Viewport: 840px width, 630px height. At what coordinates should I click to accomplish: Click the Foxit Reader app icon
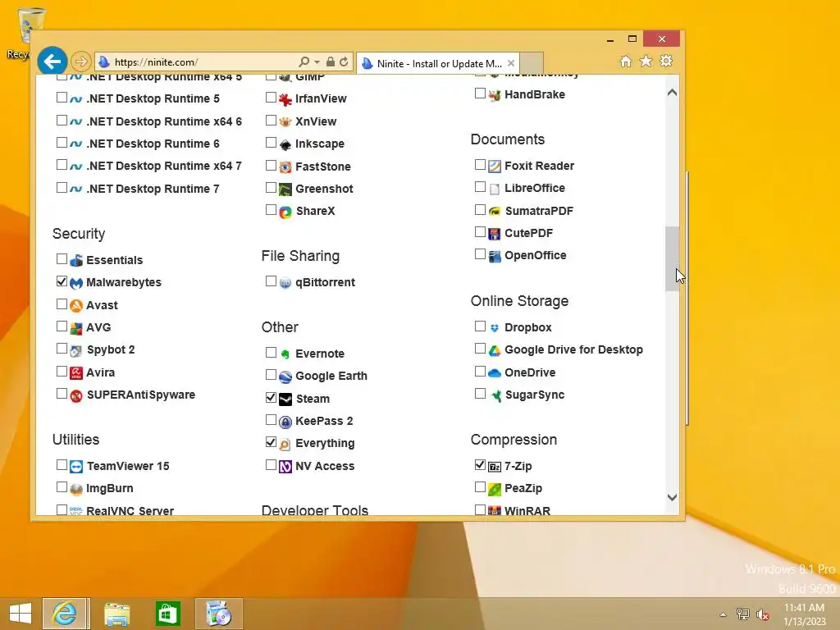tap(495, 166)
